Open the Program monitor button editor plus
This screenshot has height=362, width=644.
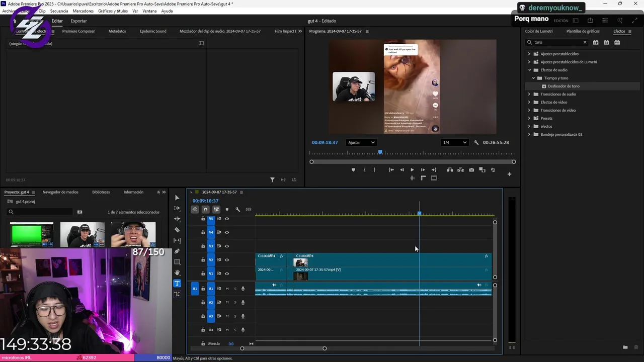pos(509,174)
